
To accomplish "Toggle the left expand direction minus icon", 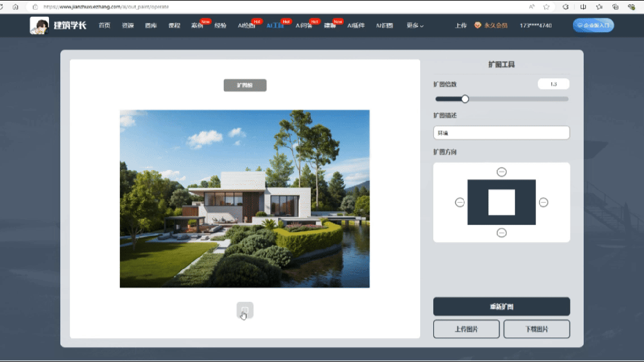I will [x=460, y=202].
